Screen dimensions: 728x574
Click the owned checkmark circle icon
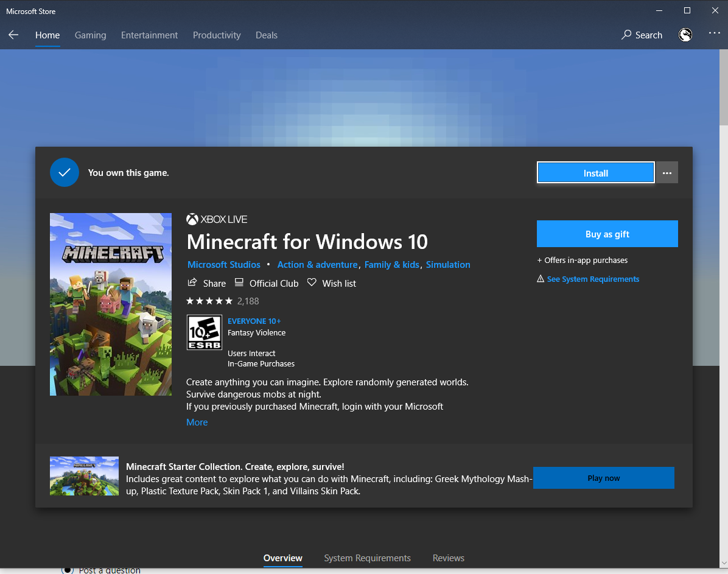[65, 172]
